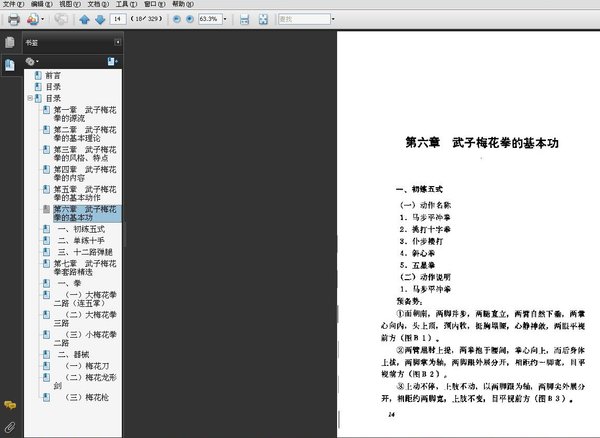Open the 帮助 menu
600x438 pixels.
183,4
